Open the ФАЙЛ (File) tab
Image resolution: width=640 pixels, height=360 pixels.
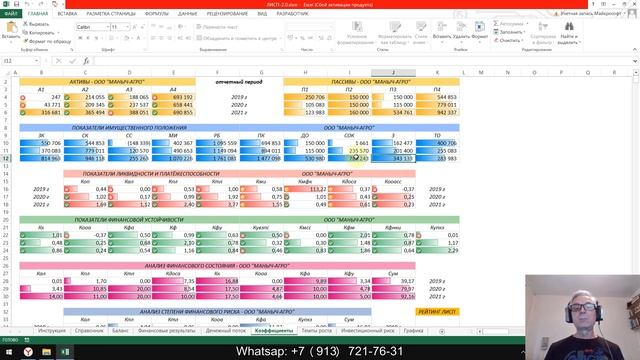11,13
